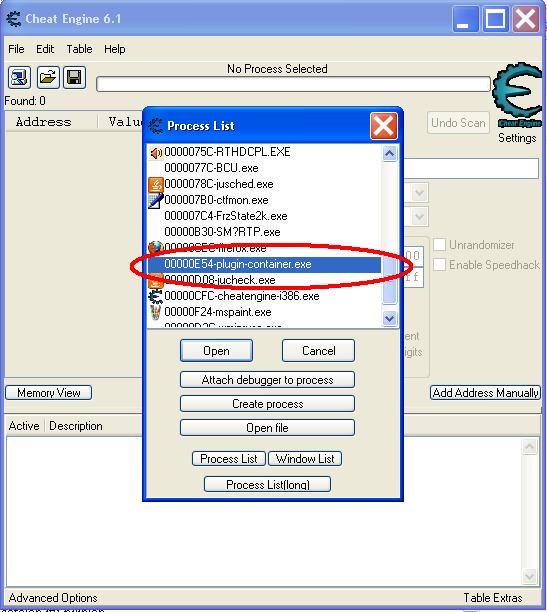The image size is (547, 612).
Task: Select 0000075C-RTHDCPL.EXE process
Action: 264,152
